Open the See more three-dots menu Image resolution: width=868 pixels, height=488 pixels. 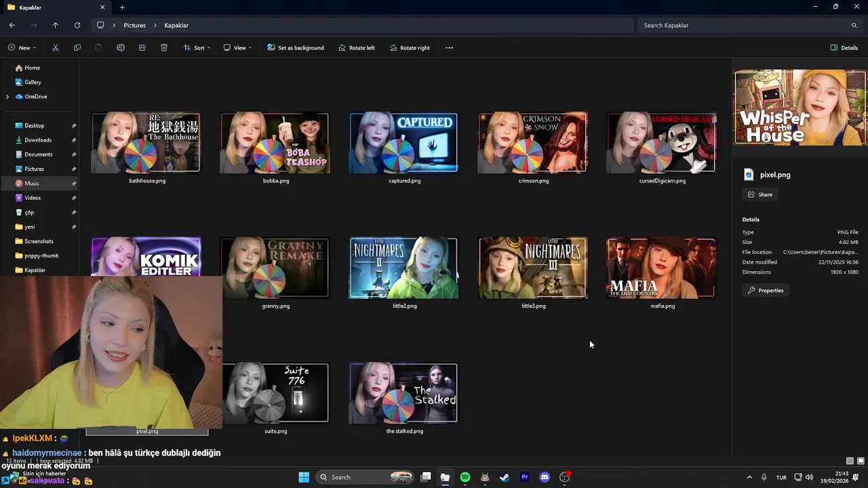[449, 47]
